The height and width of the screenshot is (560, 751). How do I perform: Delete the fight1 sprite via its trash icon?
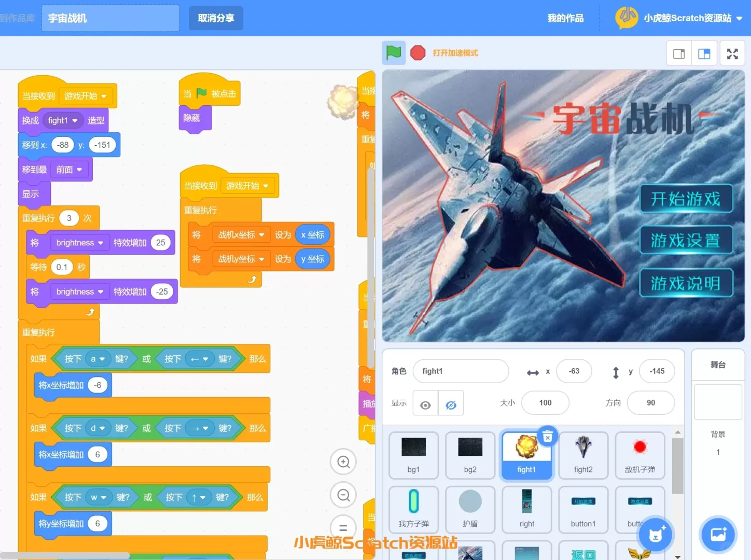pos(548,436)
